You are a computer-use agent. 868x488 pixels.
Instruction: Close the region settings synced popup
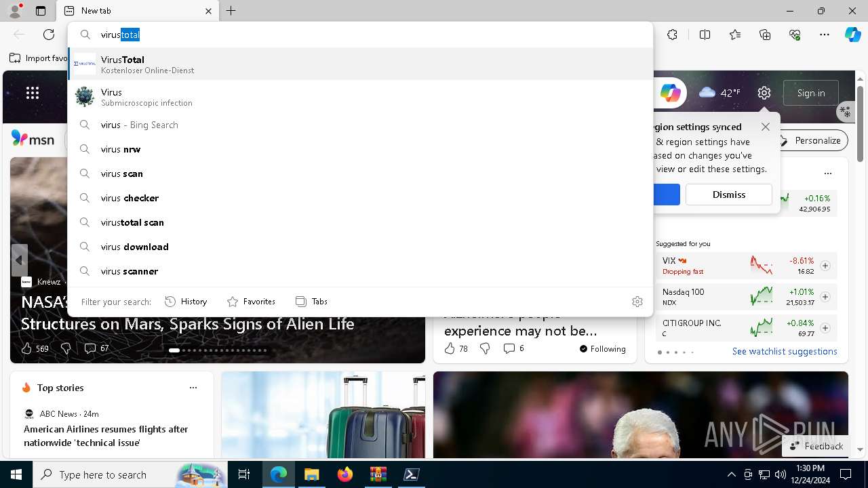pyautogui.click(x=766, y=127)
